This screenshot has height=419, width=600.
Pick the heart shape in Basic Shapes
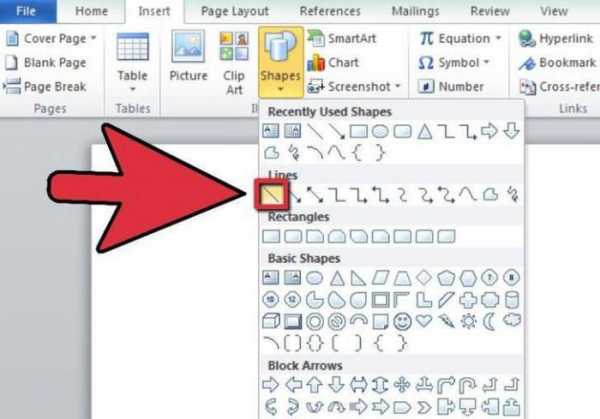pos(424,321)
